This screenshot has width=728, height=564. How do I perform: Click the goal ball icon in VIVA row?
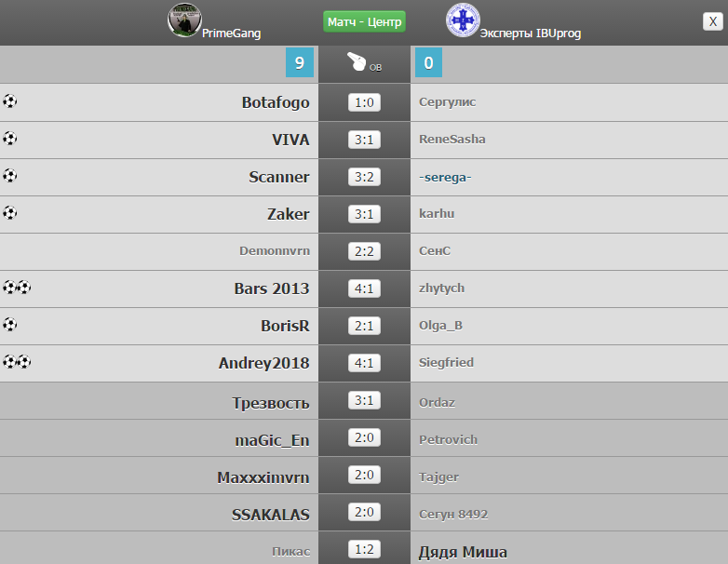pyautogui.click(x=9, y=138)
